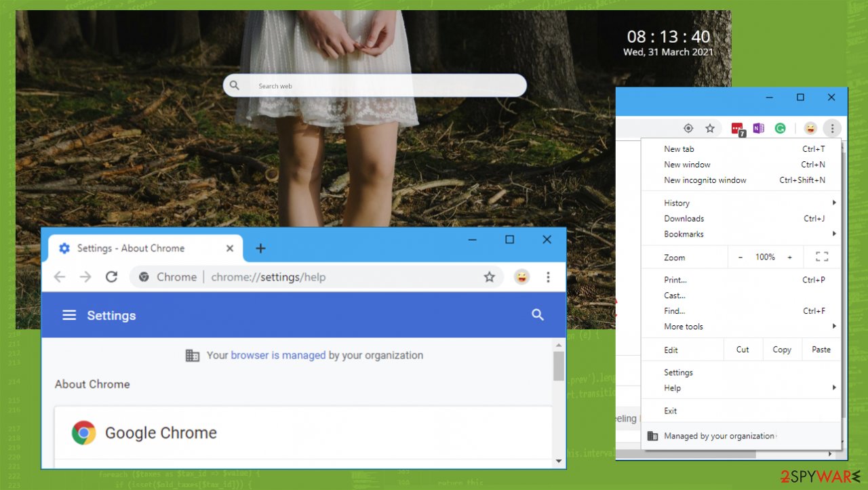The height and width of the screenshot is (490, 868).
Task: Search settings with the magnifier icon
Action: [x=538, y=314]
